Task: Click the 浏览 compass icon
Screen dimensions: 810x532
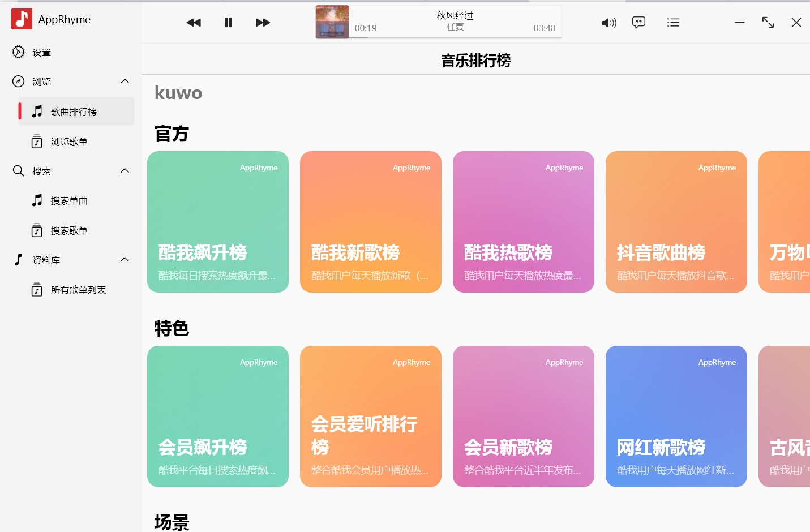Action: (19, 81)
